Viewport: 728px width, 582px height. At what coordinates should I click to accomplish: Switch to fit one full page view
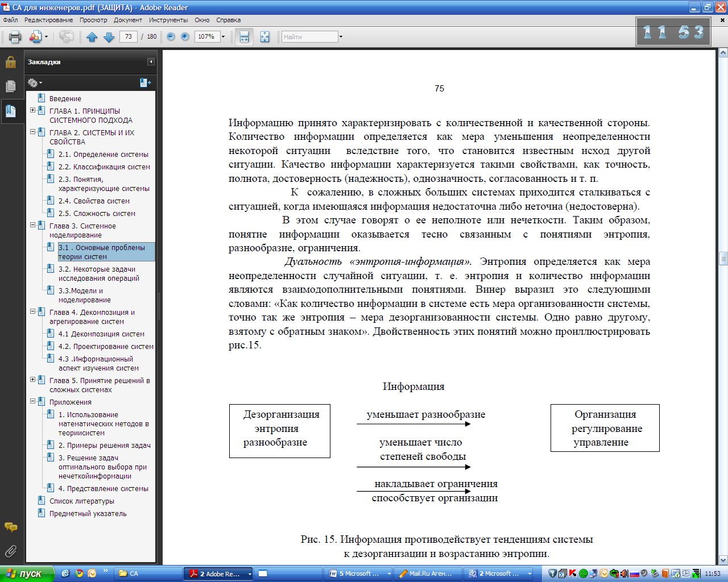tap(264, 37)
